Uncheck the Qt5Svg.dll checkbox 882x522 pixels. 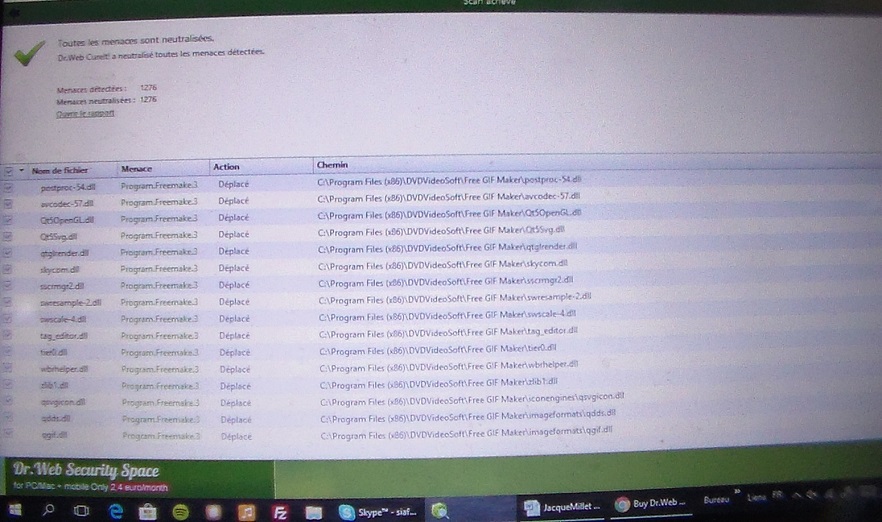8,237
